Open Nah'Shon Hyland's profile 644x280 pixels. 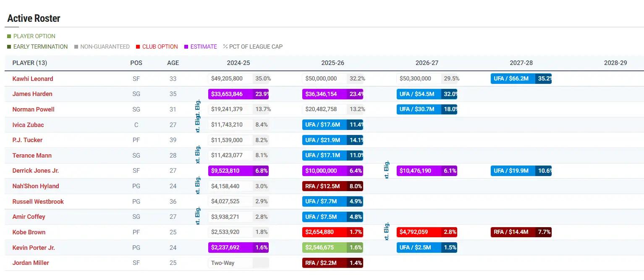pyautogui.click(x=36, y=186)
